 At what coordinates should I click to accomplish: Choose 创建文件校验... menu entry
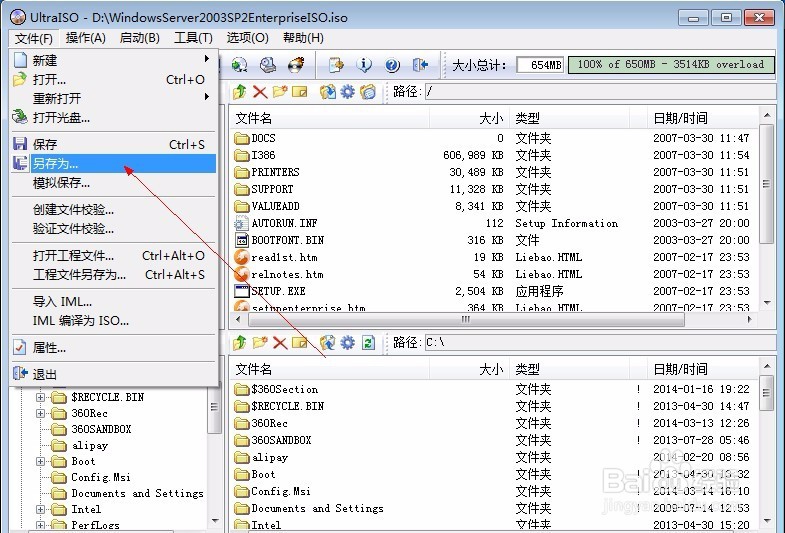point(114,210)
